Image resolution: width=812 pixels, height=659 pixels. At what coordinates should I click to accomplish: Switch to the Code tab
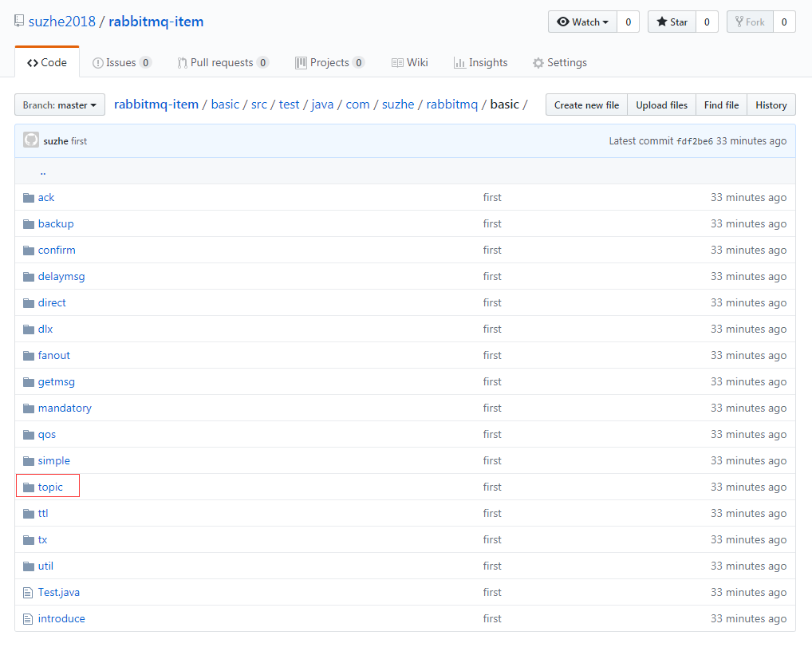pos(47,62)
